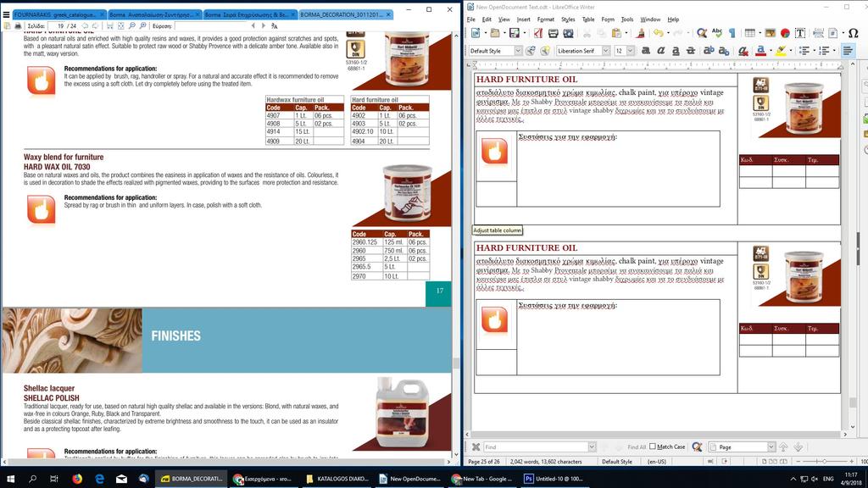Toggle Italic formatting in Writer
Image resolution: width=868 pixels, height=488 pixels.
tap(660, 51)
